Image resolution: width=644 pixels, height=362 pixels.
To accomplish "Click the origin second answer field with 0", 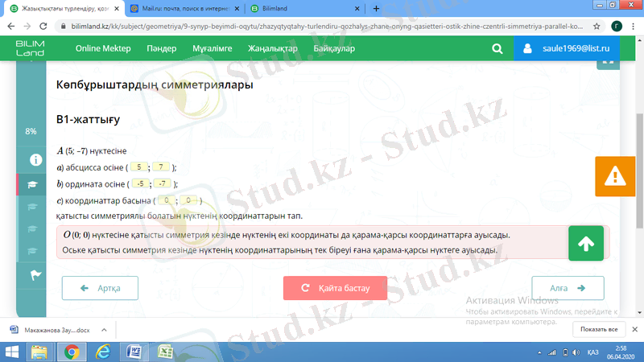I will pos(188,200).
